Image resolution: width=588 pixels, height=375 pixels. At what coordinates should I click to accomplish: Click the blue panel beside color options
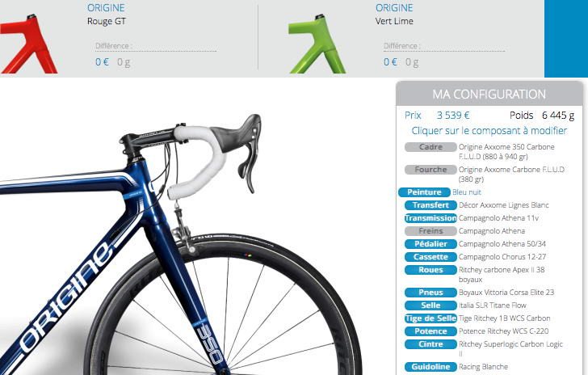(566, 39)
